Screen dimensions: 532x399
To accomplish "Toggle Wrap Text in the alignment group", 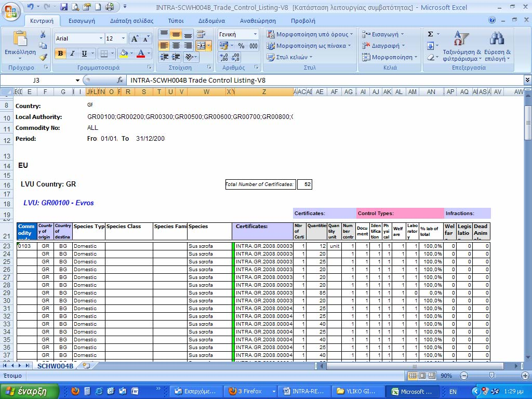I will pos(201,34).
